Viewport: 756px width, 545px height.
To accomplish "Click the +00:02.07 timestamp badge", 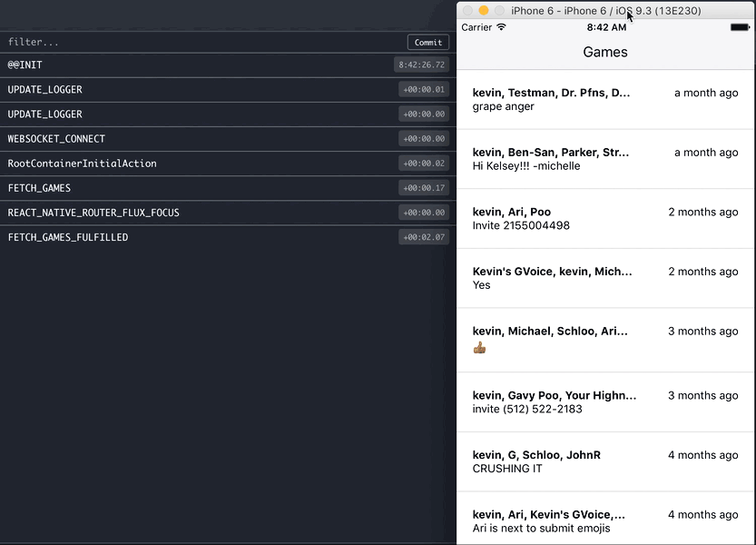I will [424, 237].
